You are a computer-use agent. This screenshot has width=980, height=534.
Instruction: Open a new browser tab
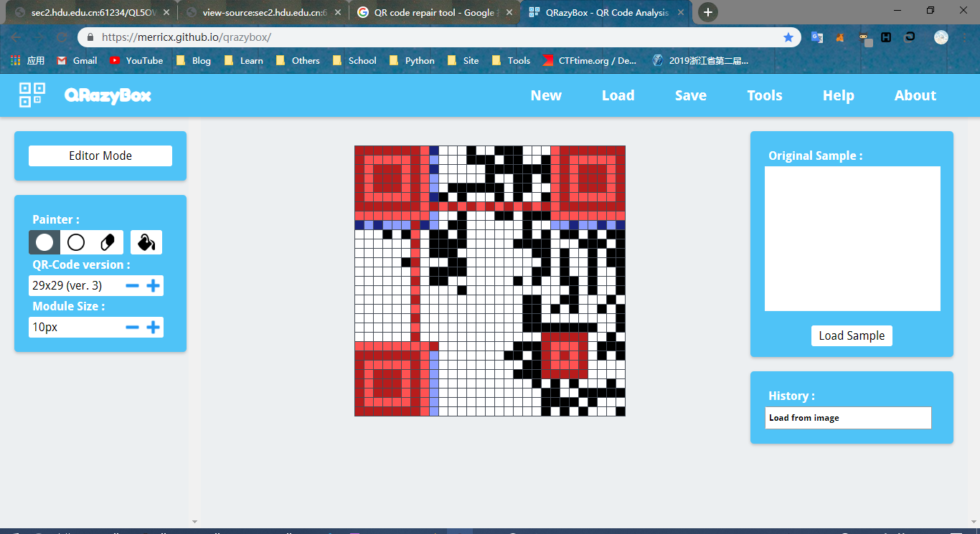(x=708, y=12)
